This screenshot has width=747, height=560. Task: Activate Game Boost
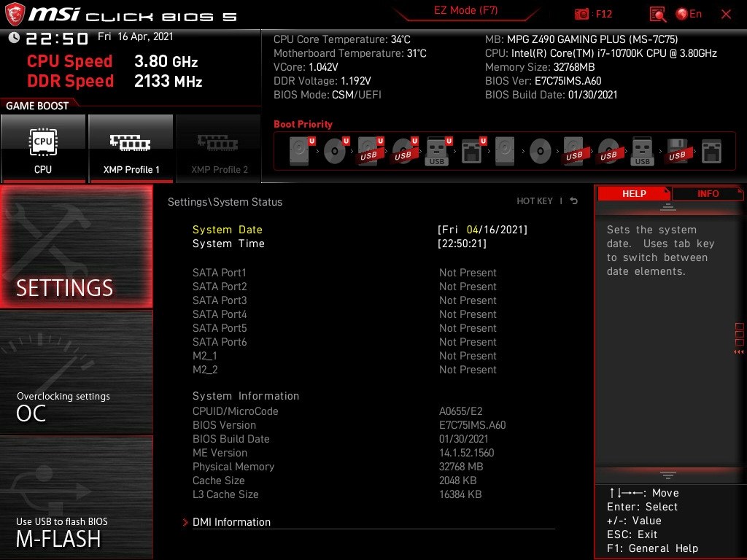pyautogui.click(x=38, y=106)
